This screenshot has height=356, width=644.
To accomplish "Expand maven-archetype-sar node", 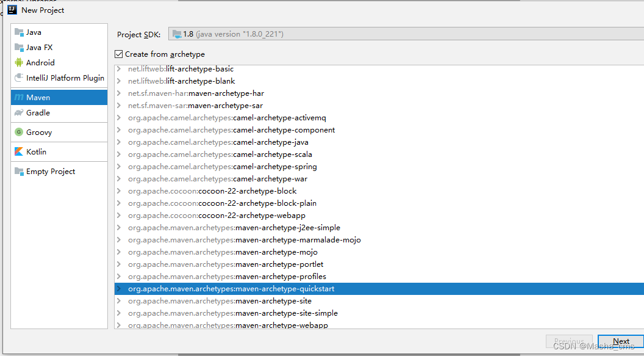I will pyautogui.click(x=119, y=105).
